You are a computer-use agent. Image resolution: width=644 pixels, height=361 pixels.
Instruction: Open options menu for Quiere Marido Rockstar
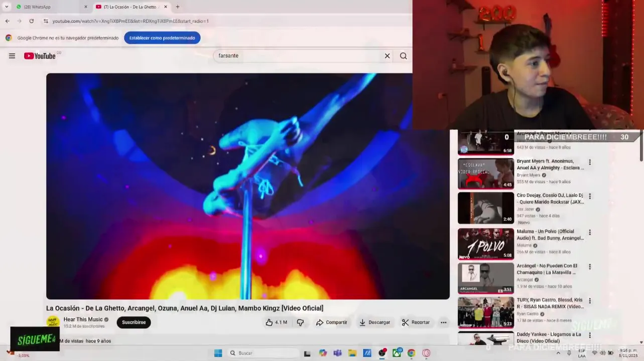click(590, 197)
